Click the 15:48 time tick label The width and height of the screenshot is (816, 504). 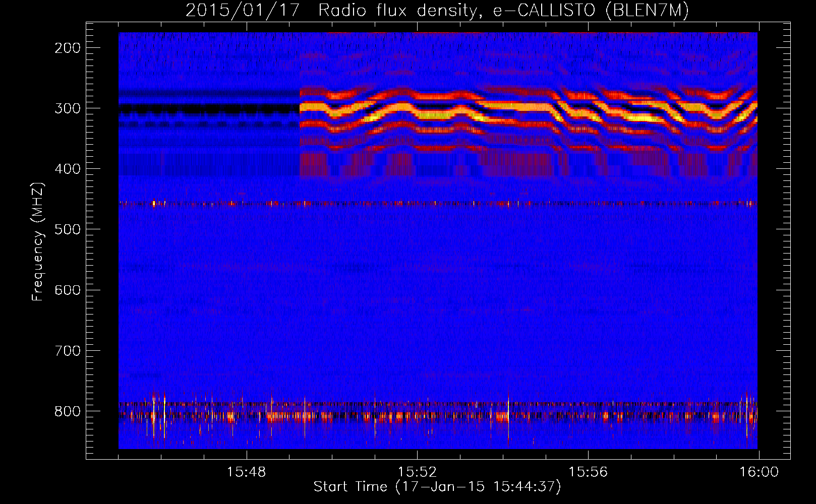coord(246,472)
